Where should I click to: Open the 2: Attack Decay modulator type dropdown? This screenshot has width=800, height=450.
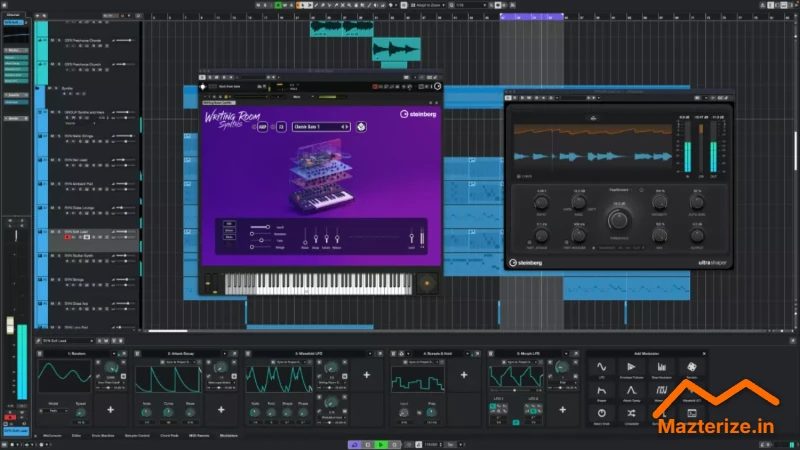[x=224, y=354]
